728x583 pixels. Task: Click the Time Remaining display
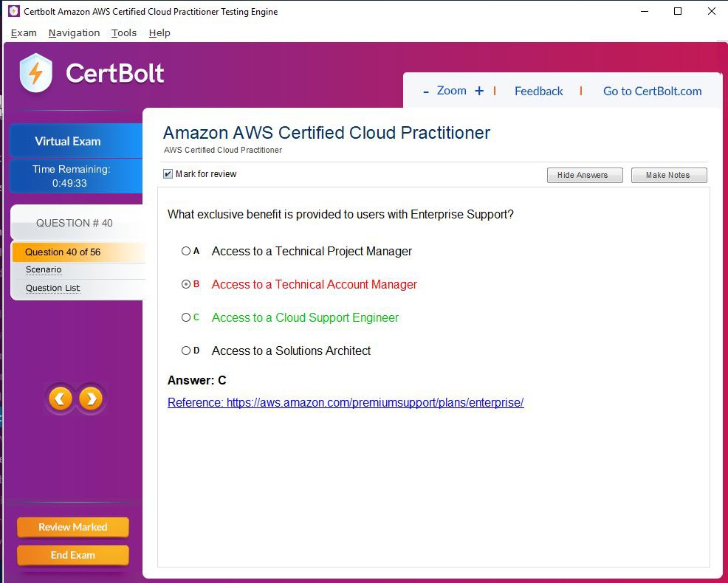75,176
